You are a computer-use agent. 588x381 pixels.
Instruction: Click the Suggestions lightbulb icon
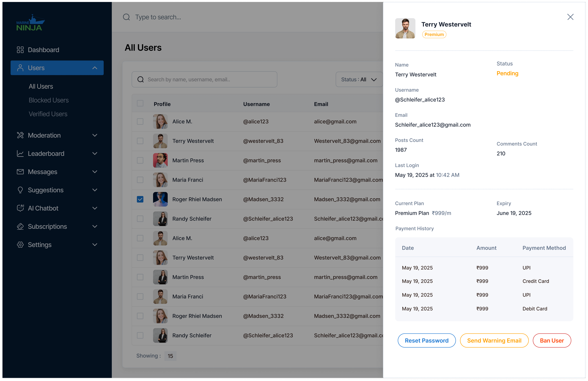[x=20, y=190]
